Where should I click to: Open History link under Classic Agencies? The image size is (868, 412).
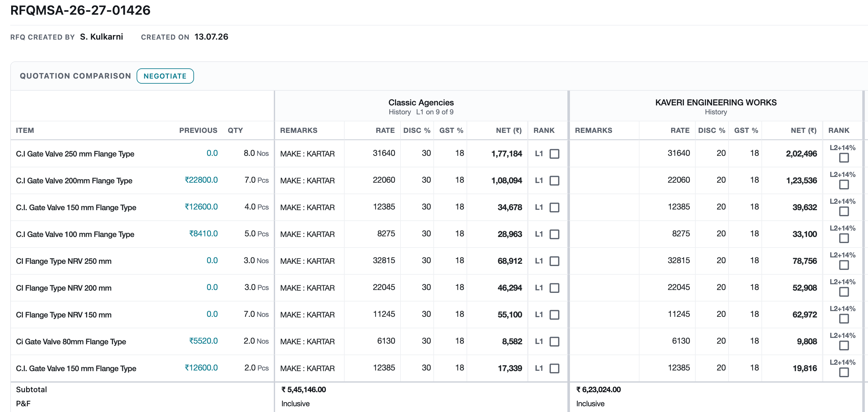(x=400, y=112)
